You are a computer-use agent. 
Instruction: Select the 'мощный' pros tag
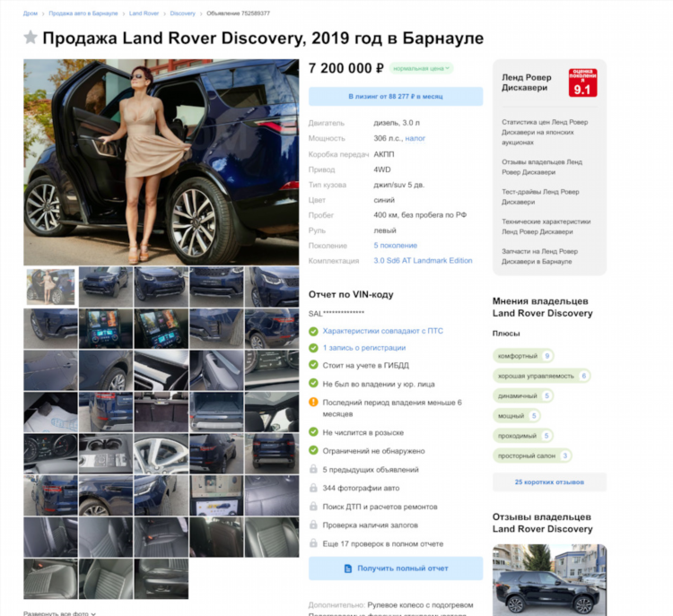click(516, 416)
